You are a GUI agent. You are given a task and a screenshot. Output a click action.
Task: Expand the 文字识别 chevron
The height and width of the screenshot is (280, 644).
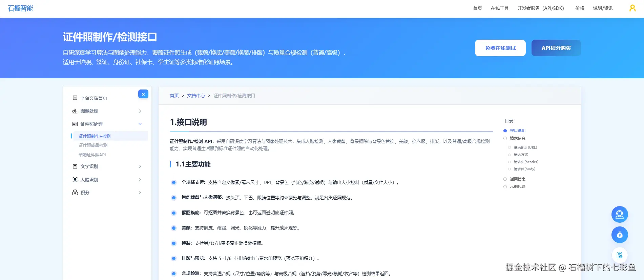(x=140, y=166)
